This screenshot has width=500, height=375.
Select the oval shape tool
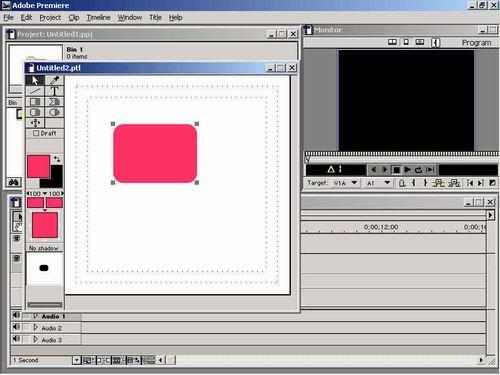click(54, 112)
